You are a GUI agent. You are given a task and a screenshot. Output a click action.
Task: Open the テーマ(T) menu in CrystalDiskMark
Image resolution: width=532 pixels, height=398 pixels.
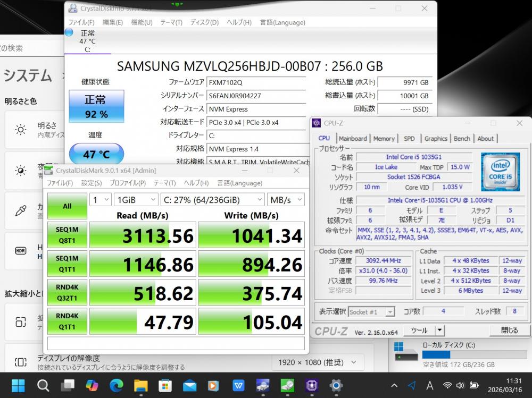164,183
